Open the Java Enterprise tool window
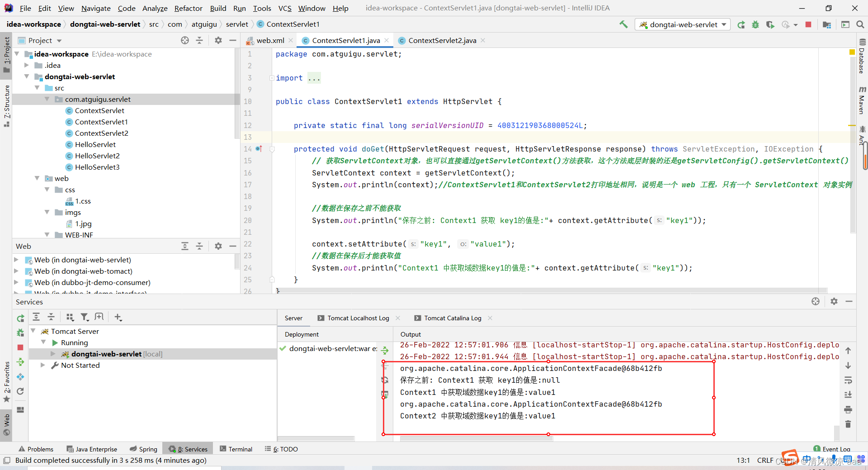This screenshot has width=868, height=470. pos(92,449)
